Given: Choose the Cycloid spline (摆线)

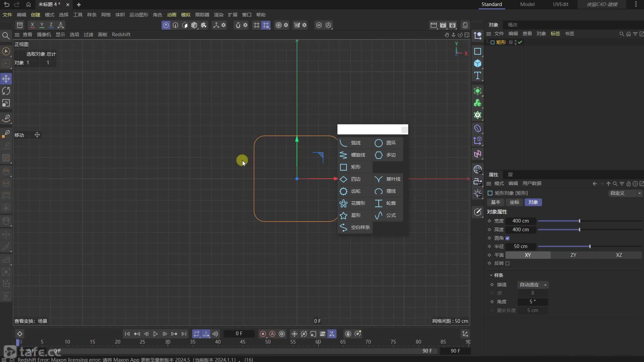Looking at the screenshot, I should pos(387,191).
